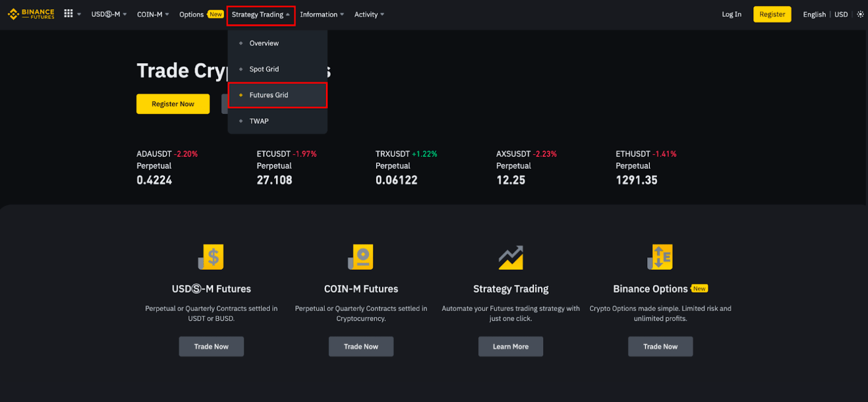
Task: Select TWAP from the dropdown
Action: pos(278,121)
